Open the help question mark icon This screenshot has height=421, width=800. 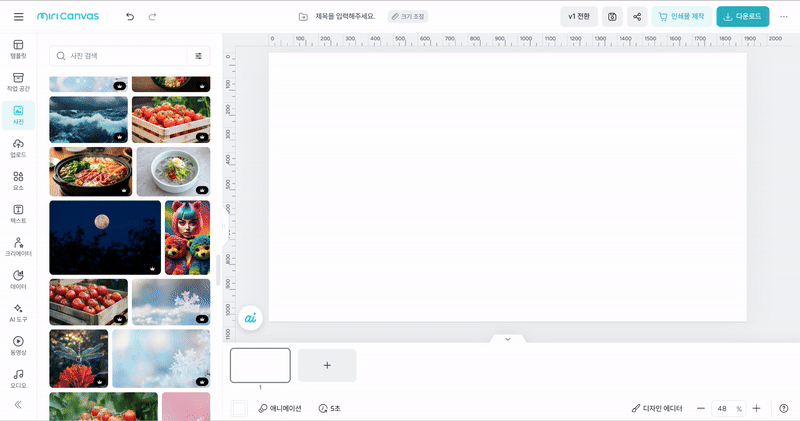[x=784, y=408]
